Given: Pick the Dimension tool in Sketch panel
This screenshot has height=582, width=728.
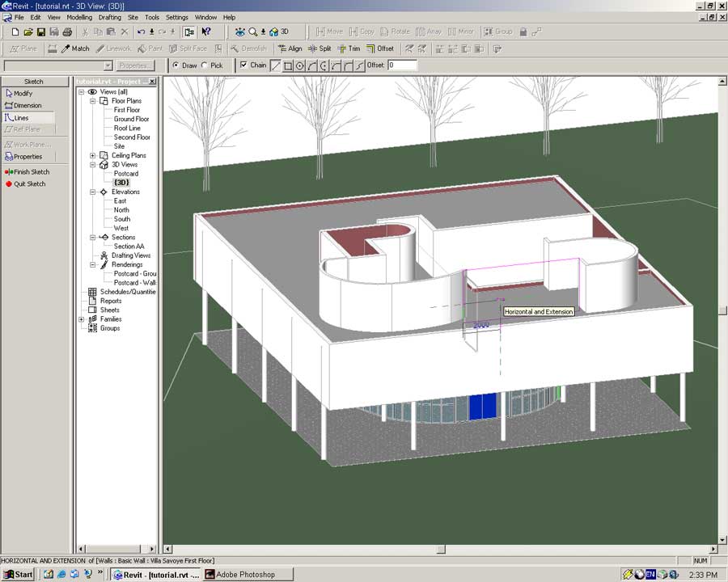Looking at the screenshot, I should coord(23,105).
